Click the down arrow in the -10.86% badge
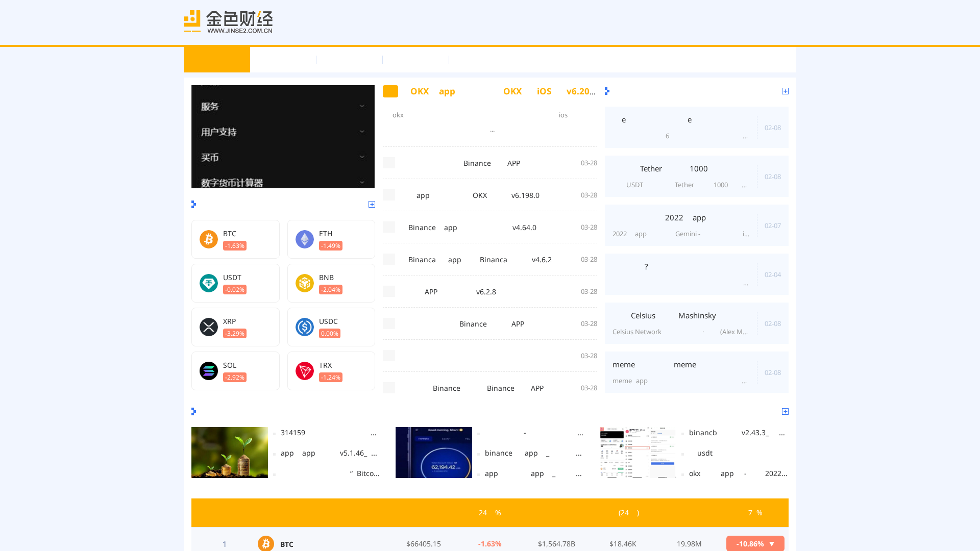This screenshot has height=551, width=980. 772,544
